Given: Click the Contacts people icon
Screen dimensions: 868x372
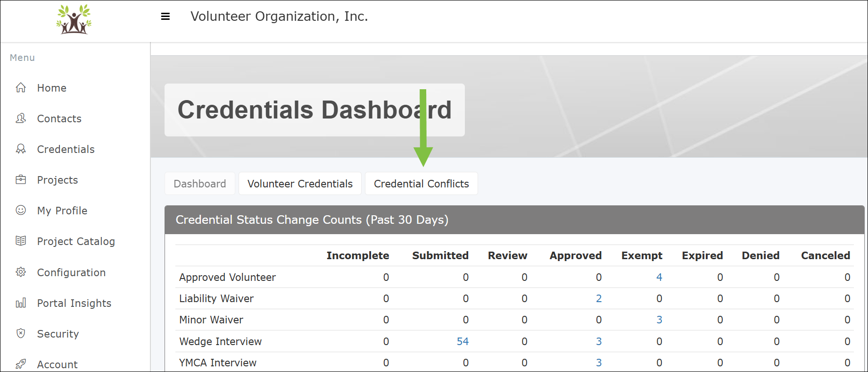Looking at the screenshot, I should 21,118.
